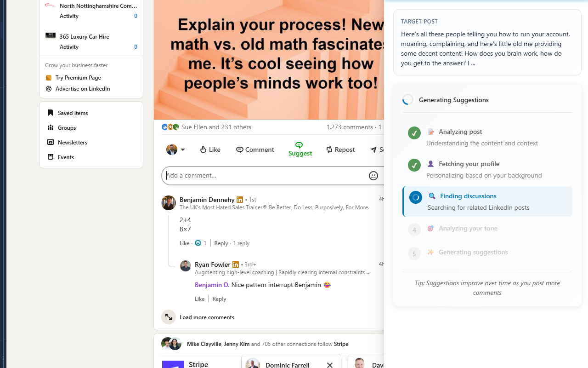This screenshot has height=368, width=588.
Task: Open Benjamin Dennehy's profile name
Action: tap(207, 200)
